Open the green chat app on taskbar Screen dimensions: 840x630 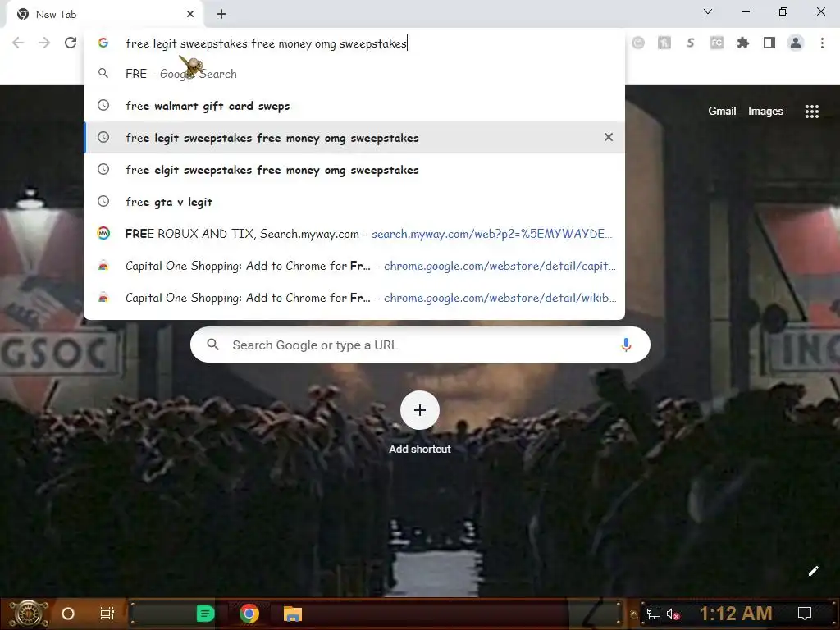point(206,614)
